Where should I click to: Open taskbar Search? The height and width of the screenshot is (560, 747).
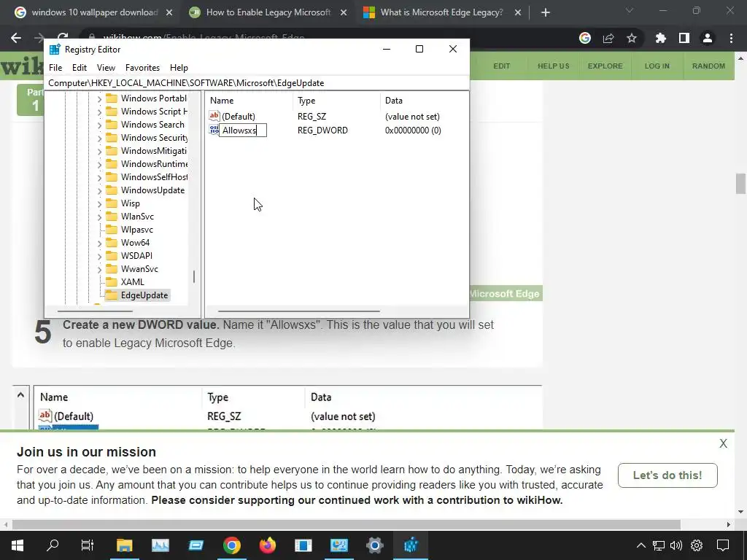coord(53,545)
